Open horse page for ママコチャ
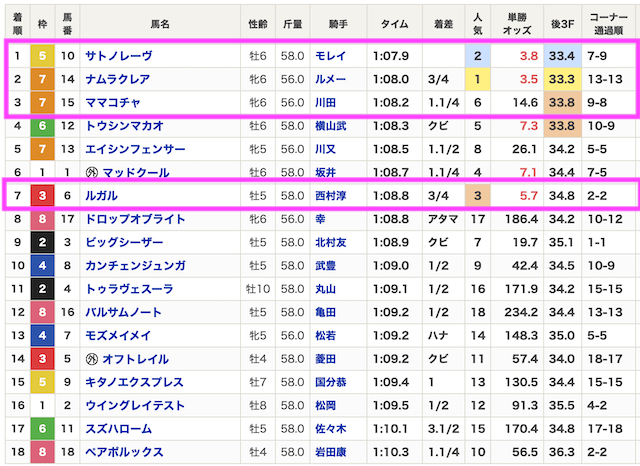The image size is (640, 466). point(113,102)
